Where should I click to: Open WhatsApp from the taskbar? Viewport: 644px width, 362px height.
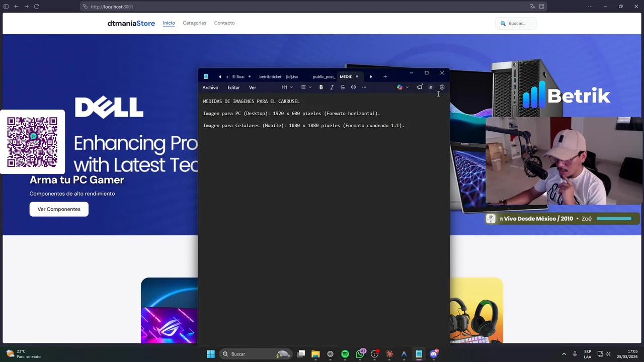point(360,354)
